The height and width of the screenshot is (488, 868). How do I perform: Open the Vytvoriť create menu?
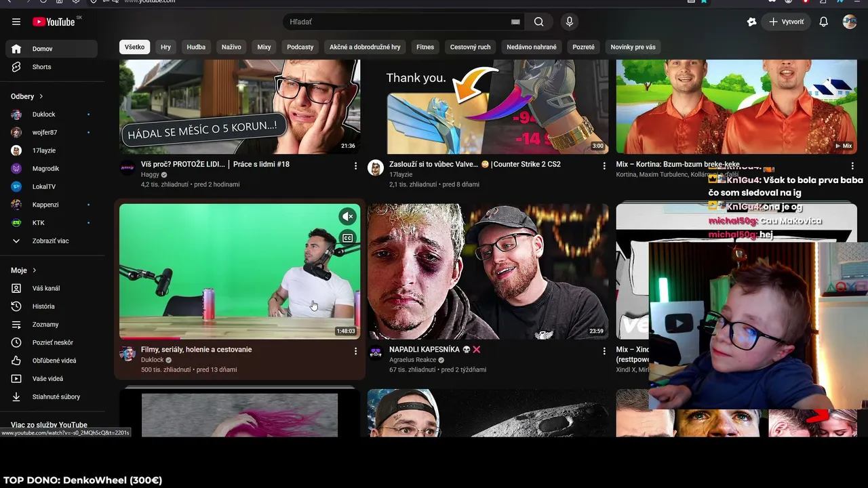(786, 22)
